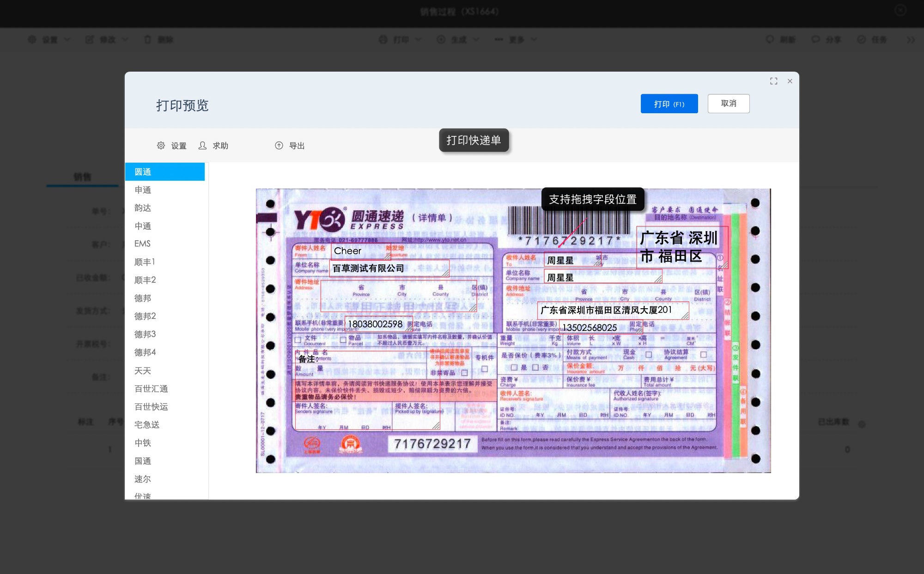Select 德邦 courier template
This screenshot has height=574, width=924.
point(165,298)
